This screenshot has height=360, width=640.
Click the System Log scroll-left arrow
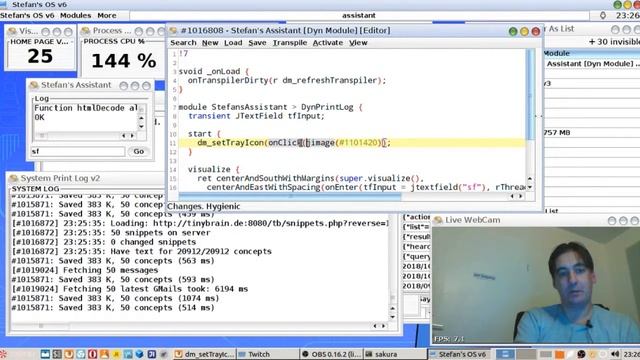tap(375, 326)
